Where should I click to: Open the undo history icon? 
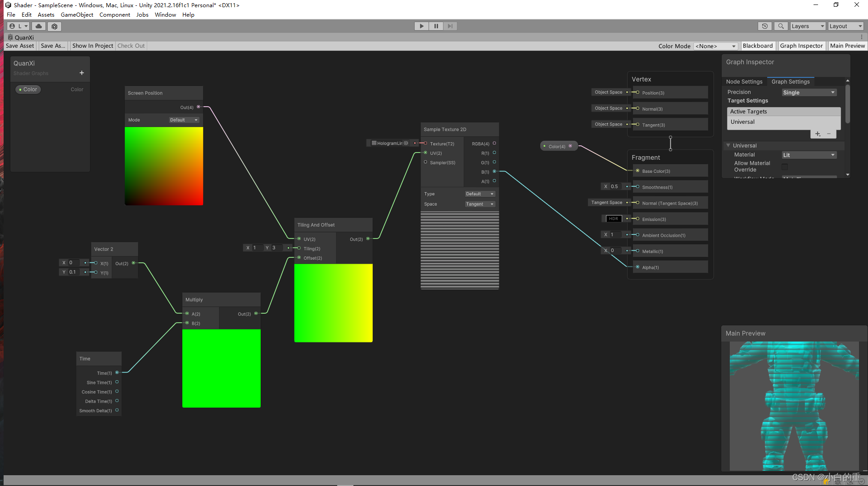coord(764,26)
